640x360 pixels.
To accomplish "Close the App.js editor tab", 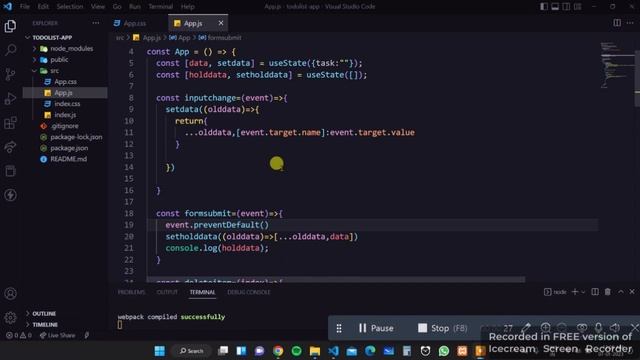I will (x=221, y=23).
